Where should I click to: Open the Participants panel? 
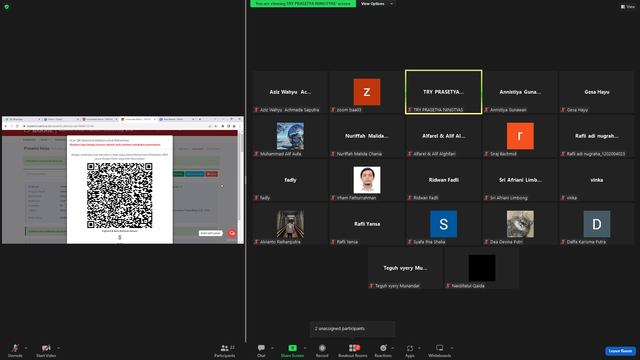coord(225,350)
